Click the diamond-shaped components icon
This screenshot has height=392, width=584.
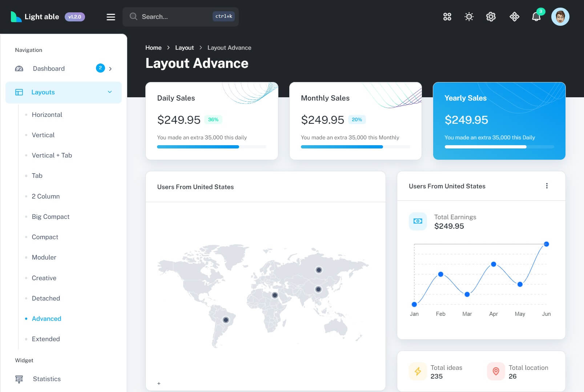coord(514,17)
